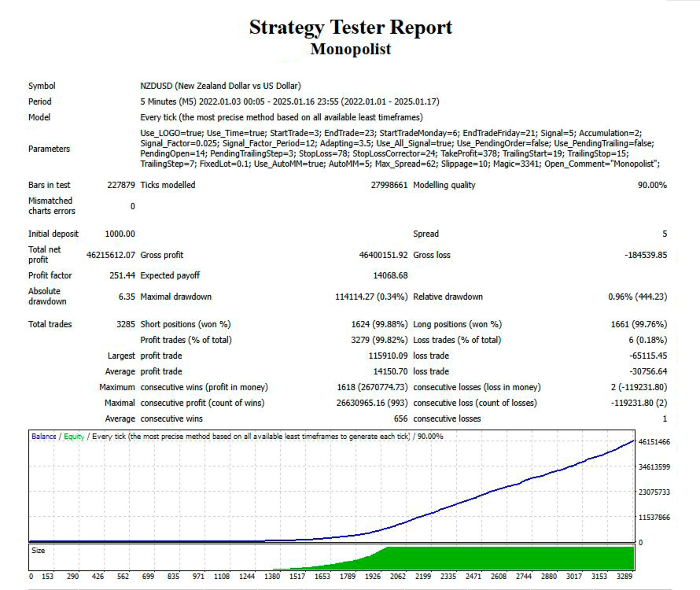Select Ticks modelled value 27998661
Image resolution: width=700 pixels, height=590 pixels.
click(389, 185)
